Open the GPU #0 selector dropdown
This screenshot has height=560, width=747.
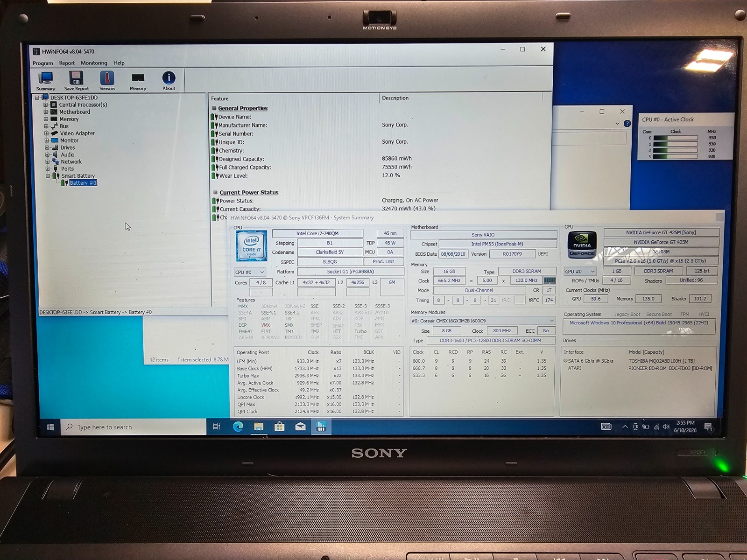point(580,271)
